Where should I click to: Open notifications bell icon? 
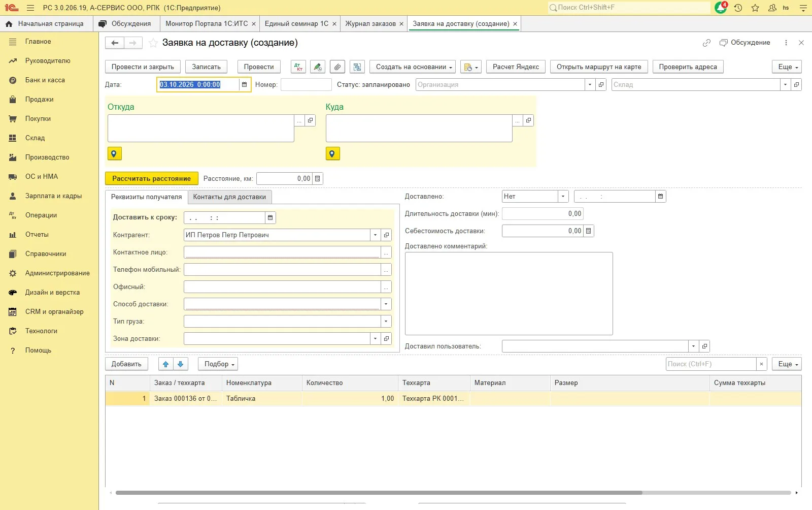point(721,8)
